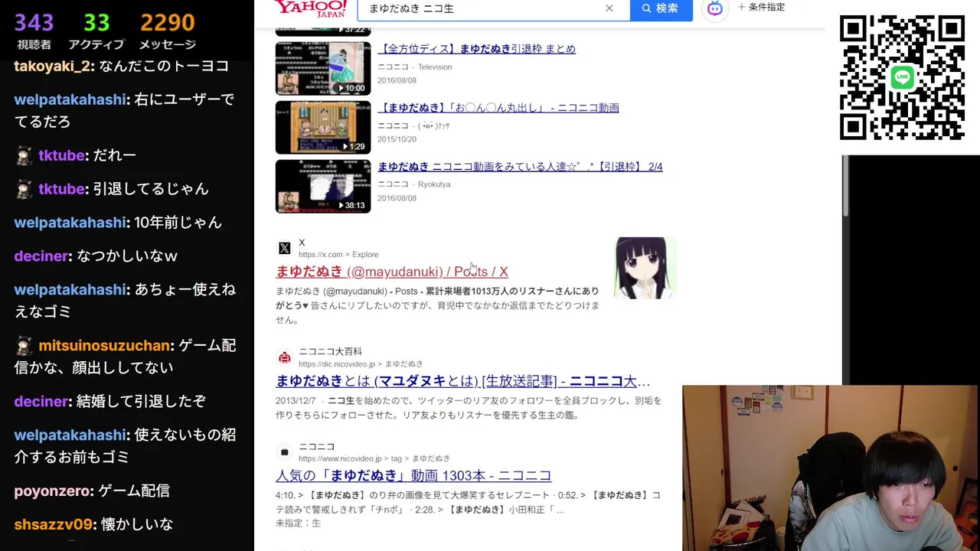The width and height of the screenshot is (980, 551).
Task: Open the 「お〇ん〇ん丸出し」 ニコニコ動画 link
Action: (498, 108)
